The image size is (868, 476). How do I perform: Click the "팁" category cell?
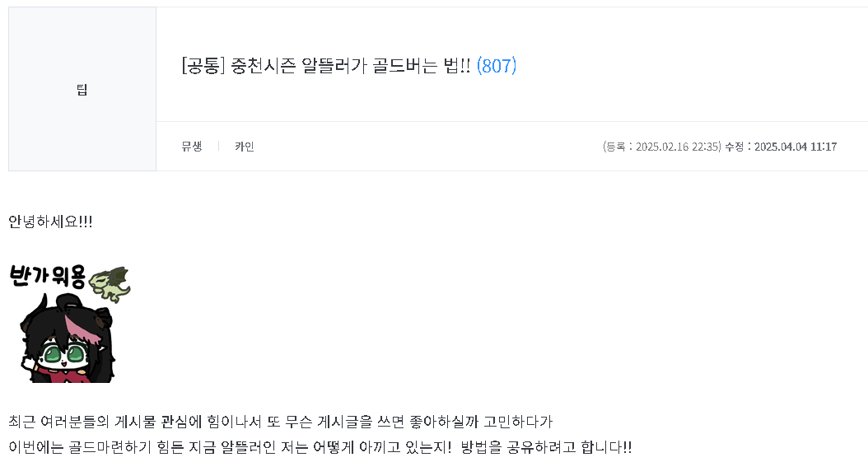click(x=82, y=90)
